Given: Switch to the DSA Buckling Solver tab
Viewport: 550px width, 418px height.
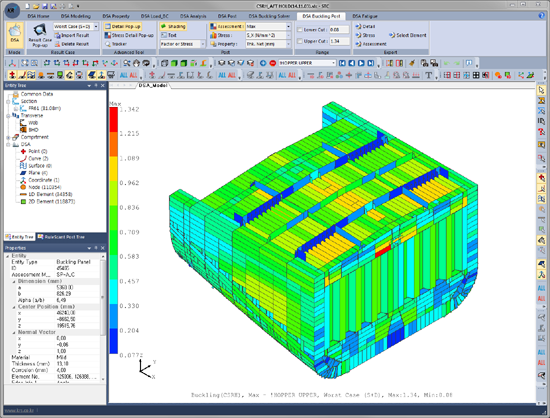Looking at the screenshot, I should pos(269,16).
